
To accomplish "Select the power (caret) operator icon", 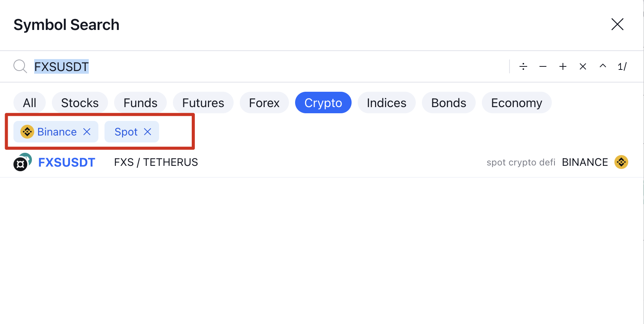I will tap(603, 66).
